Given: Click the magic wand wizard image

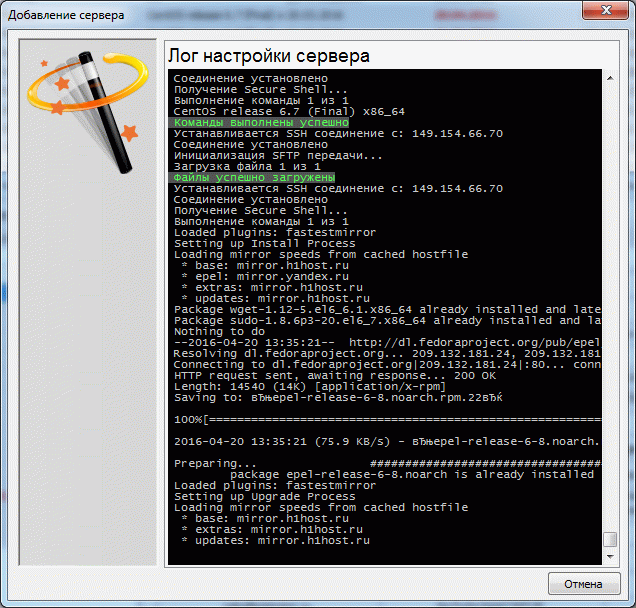Looking at the screenshot, I should pos(88,112).
